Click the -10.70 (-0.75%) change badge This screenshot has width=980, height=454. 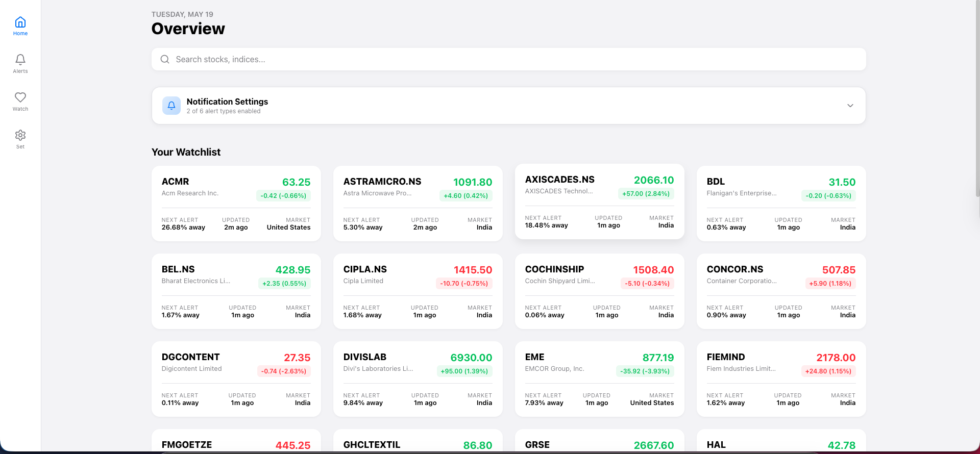[464, 284]
